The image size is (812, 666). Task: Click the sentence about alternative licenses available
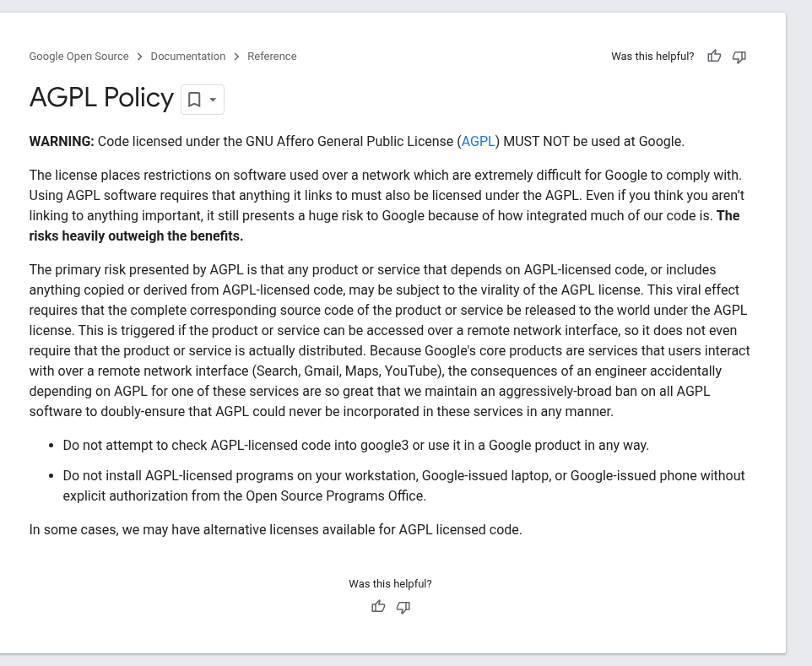pos(275,530)
